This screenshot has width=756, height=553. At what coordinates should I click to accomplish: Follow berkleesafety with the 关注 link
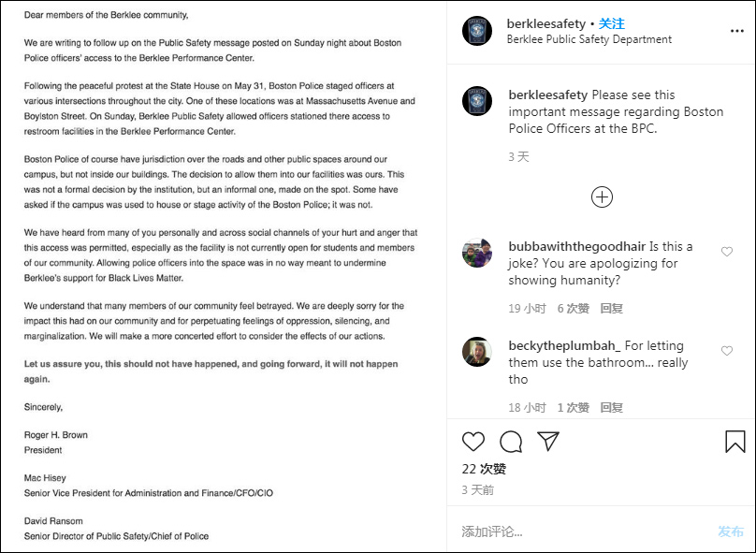[612, 23]
